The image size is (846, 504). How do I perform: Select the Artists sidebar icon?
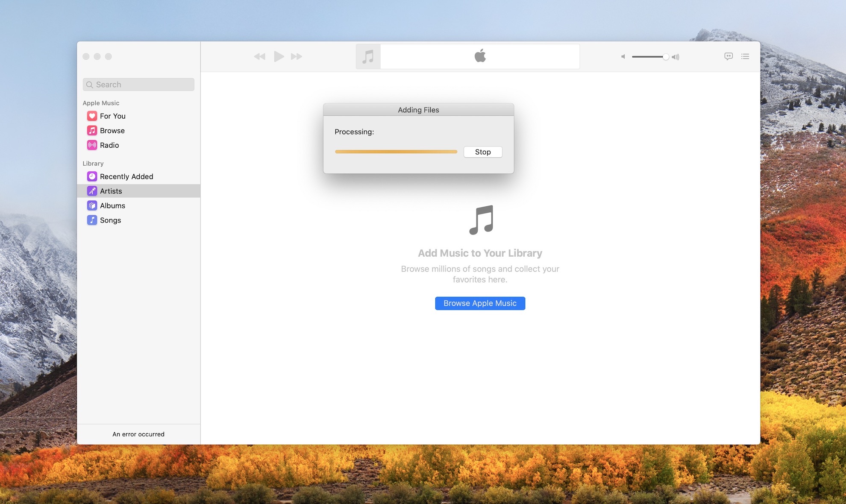(92, 191)
